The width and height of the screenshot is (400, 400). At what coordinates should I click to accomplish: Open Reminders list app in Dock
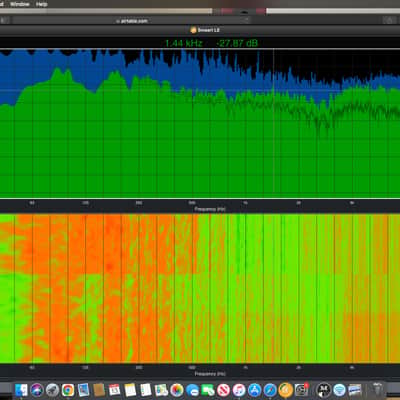pos(146,389)
